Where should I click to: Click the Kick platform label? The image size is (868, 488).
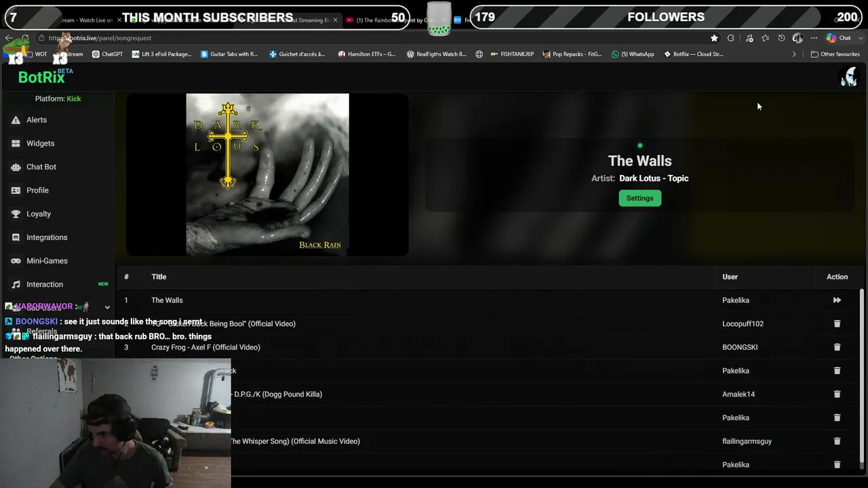pos(74,99)
